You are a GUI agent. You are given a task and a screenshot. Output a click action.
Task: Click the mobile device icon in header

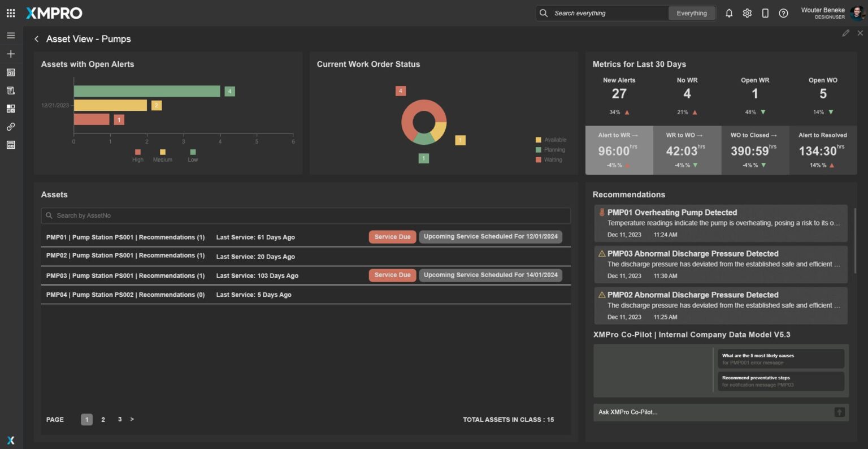(765, 13)
